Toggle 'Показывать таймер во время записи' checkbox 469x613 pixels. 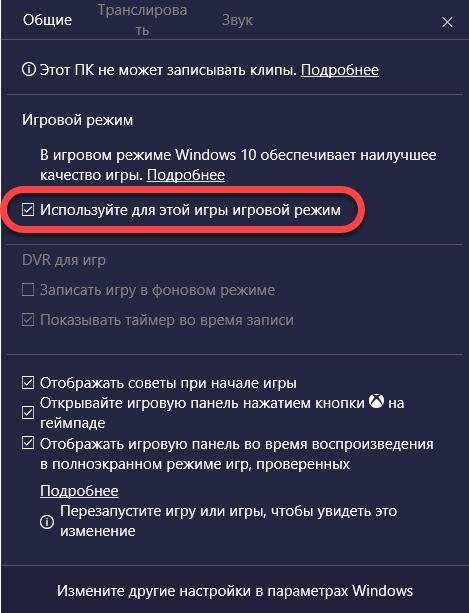point(28,320)
